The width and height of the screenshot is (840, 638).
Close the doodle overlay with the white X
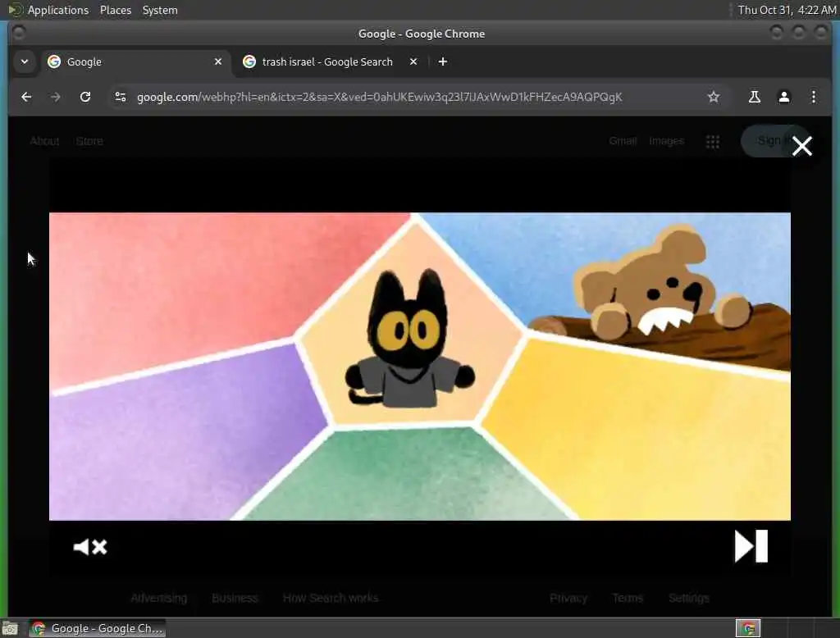[802, 146]
